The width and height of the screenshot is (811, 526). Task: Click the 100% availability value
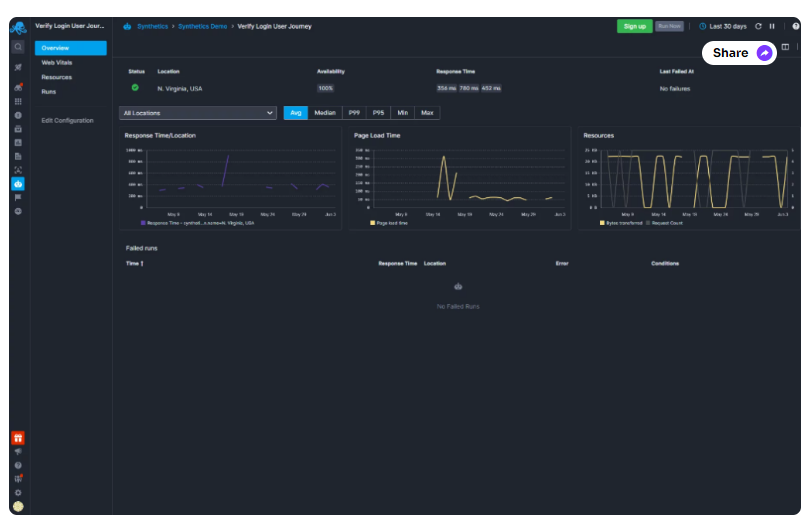[326, 88]
